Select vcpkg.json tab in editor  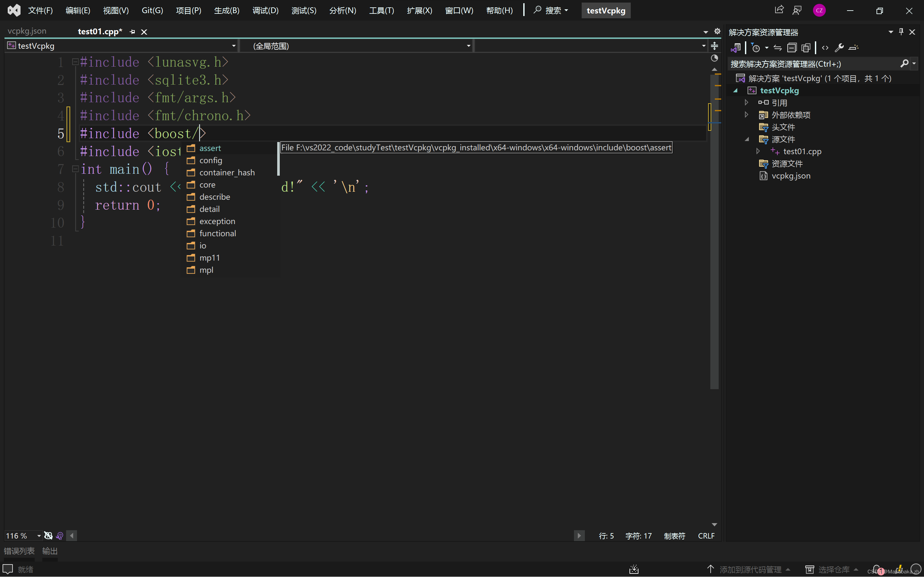(x=27, y=30)
